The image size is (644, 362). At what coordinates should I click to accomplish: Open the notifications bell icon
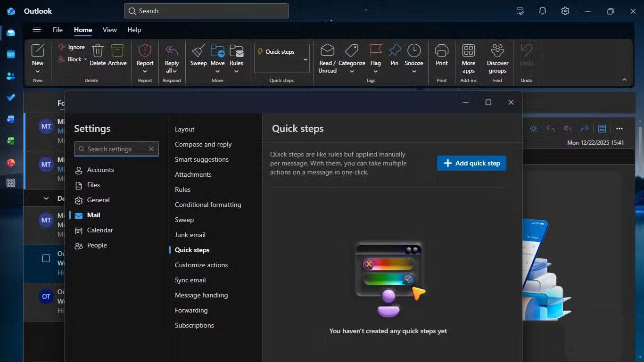click(x=543, y=11)
